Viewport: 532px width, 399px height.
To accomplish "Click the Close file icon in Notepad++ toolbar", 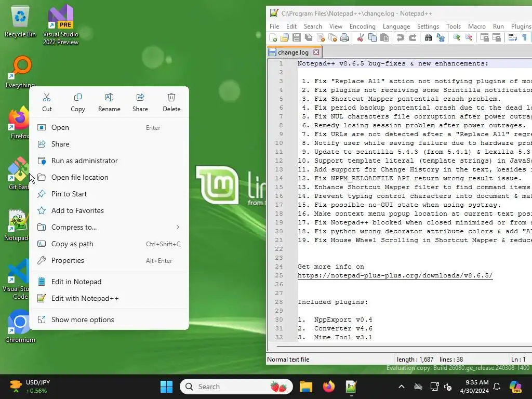I will point(320,37).
